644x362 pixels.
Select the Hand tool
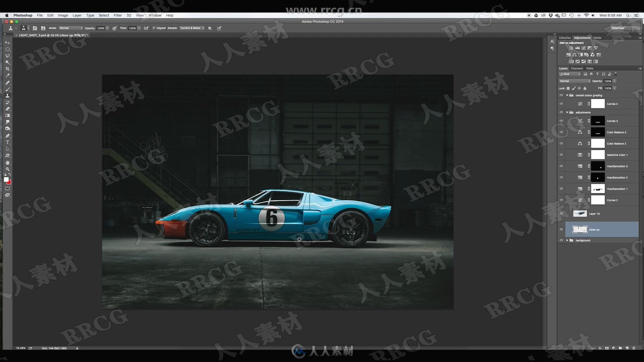point(7,163)
